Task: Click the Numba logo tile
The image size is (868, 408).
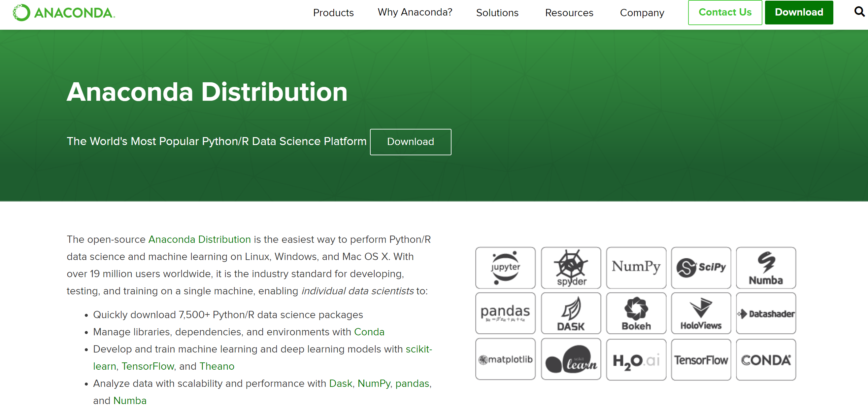Action: 766,268
